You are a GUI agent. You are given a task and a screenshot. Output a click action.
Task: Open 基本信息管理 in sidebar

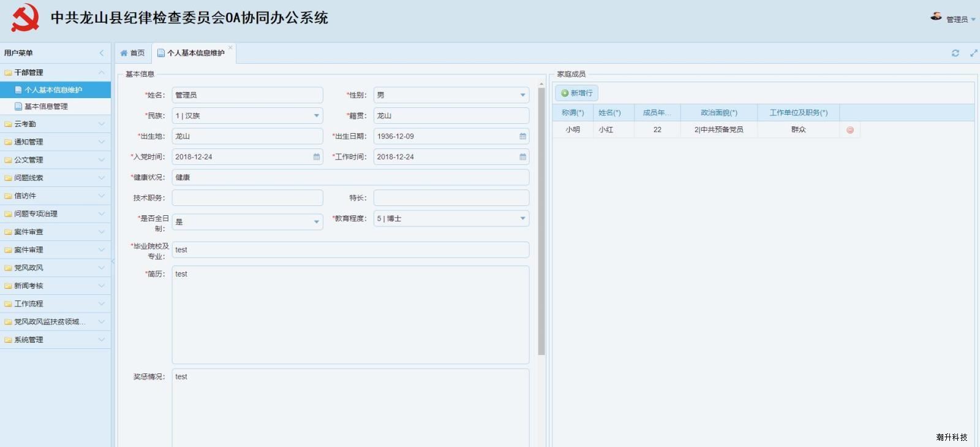pos(55,107)
